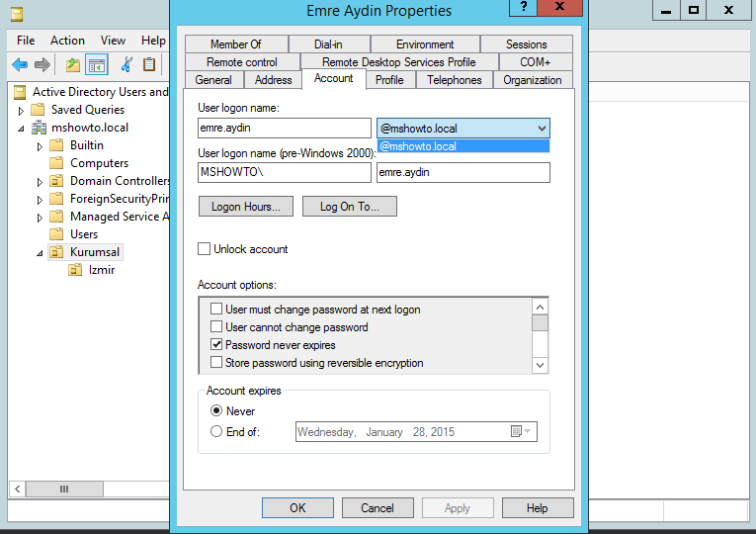
Task: Click the Back arrow toolbar icon
Action: [20, 65]
